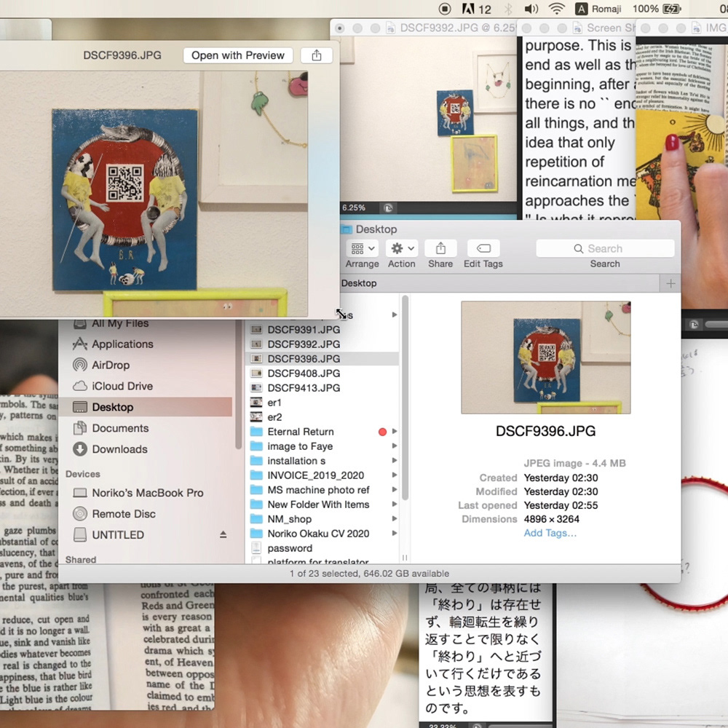Click the DSCF9396.JPG preview thumbnail in Finder
The height and width of the screenshot is (728, 728).
[x=545, y=357]
